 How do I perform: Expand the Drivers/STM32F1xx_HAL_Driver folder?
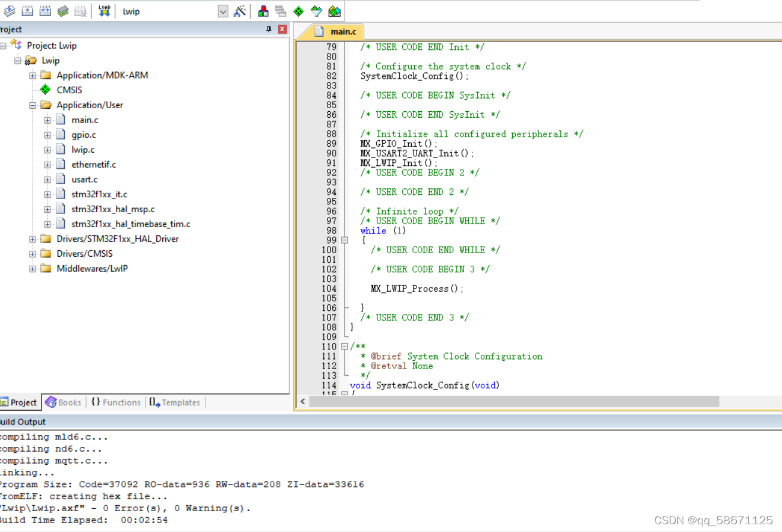coord(32,238)
